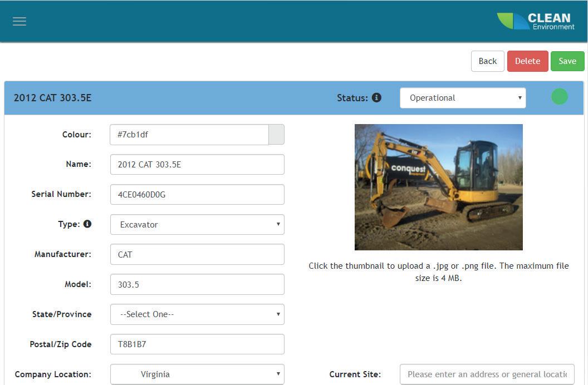Click into the Name field
The width and height of the screenshot is (588, 385).
tap(197, 165)
